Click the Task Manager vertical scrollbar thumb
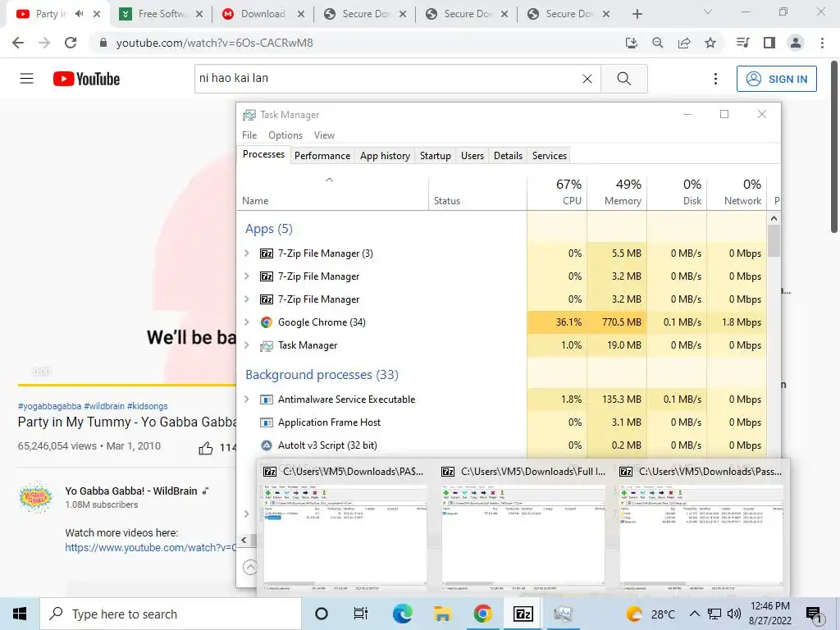This screenshot has height=630, width=840. pyautogui.click(x=774, y=241)
